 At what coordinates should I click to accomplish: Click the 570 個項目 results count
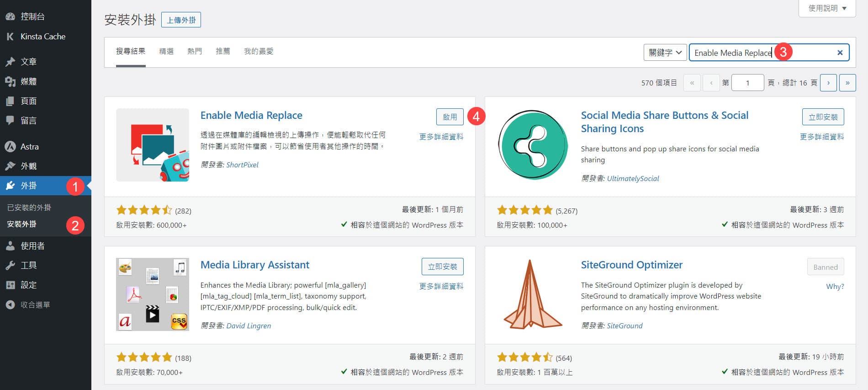(x=659, y=83)
